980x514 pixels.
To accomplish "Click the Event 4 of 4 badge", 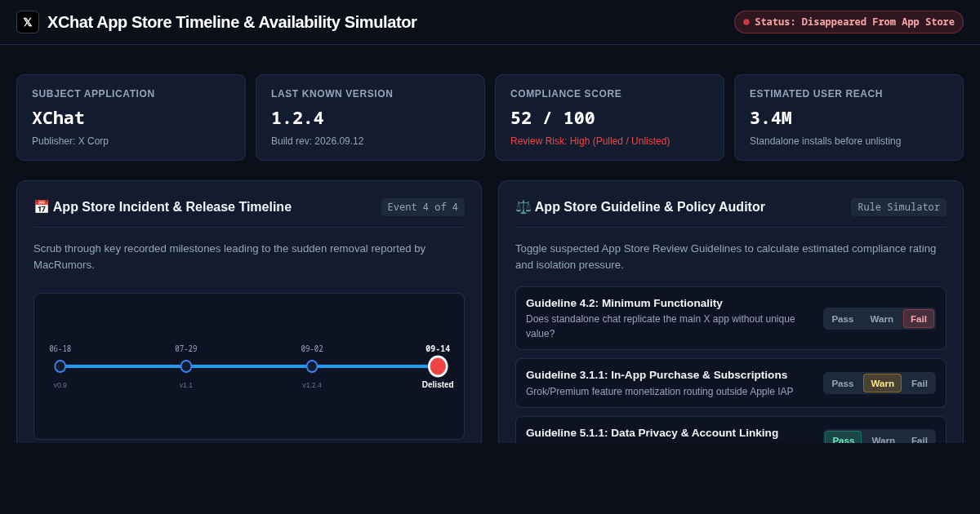I will pos(423,207).
